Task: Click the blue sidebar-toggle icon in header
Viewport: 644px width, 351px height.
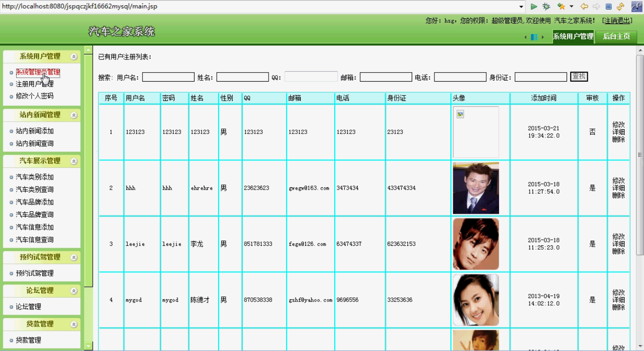Action: click(534, 37)
